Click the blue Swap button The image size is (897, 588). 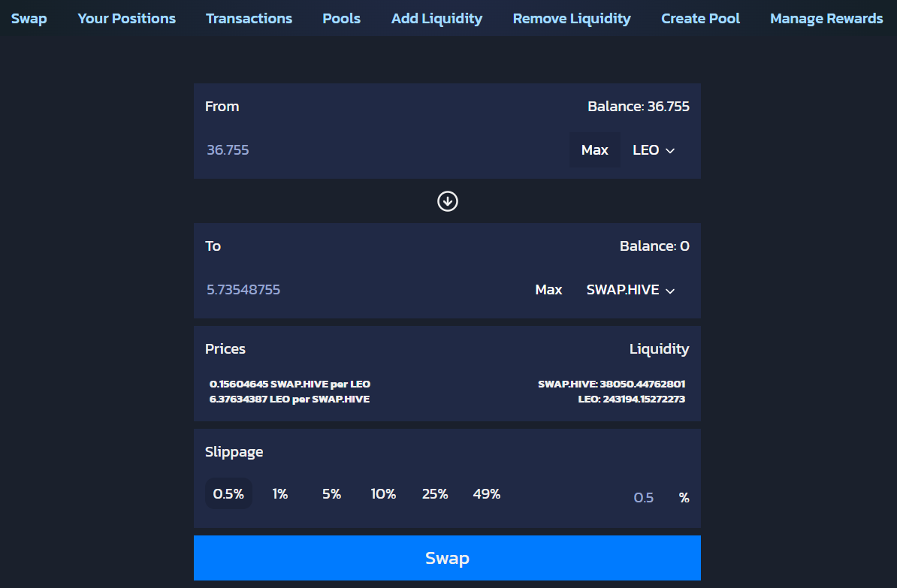[447, 558]
